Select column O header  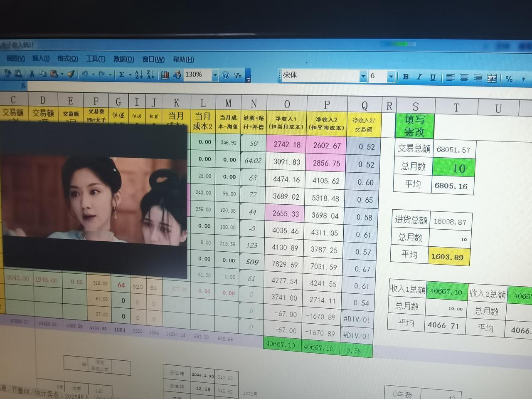[287, 104]
